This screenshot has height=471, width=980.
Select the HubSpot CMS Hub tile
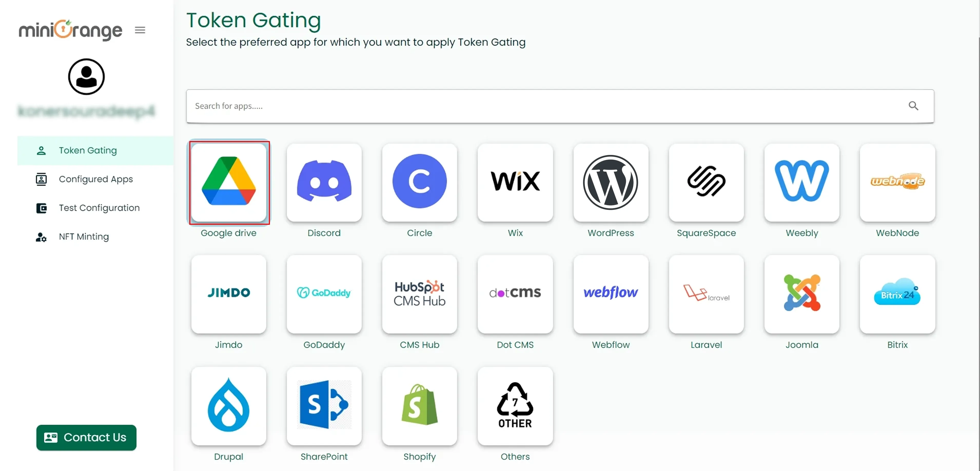point(420,294)
